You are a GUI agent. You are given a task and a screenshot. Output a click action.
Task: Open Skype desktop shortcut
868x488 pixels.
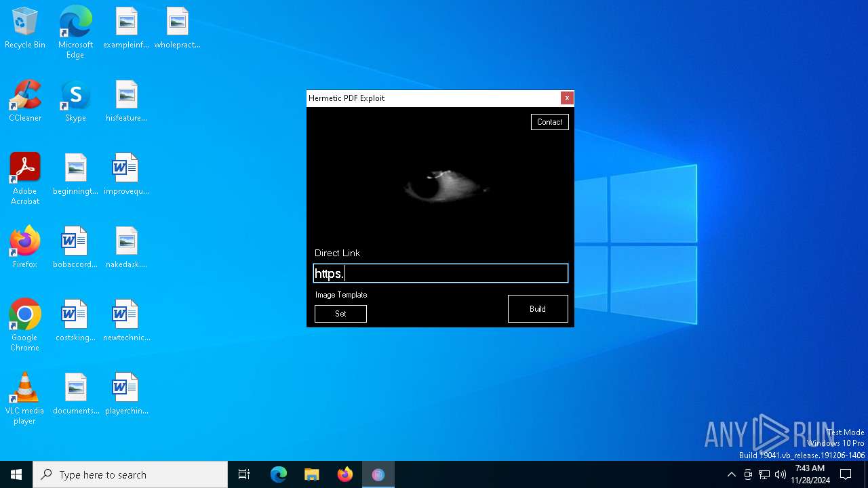tap(75, 102)
